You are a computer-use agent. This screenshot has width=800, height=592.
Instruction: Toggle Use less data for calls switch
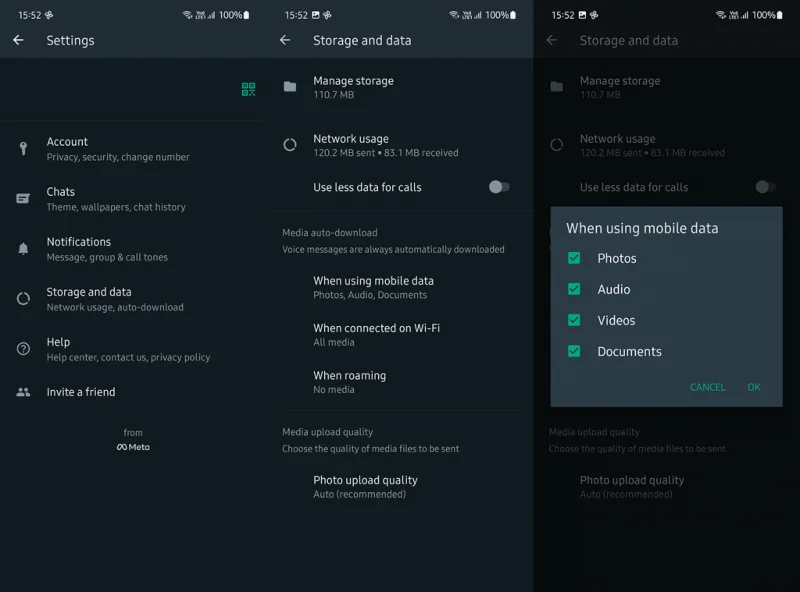(499, 187)
